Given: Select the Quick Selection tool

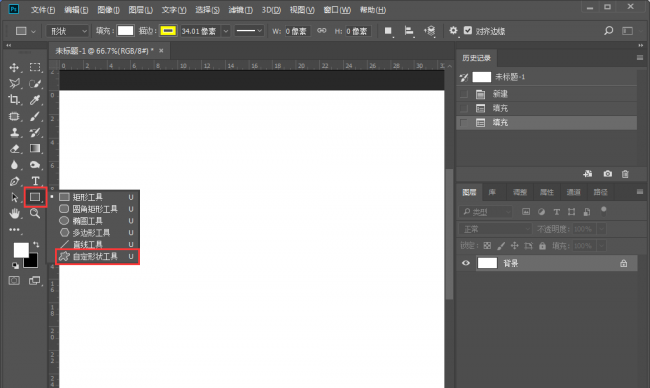Looking at the screenshot, I should tap(35, 84).
